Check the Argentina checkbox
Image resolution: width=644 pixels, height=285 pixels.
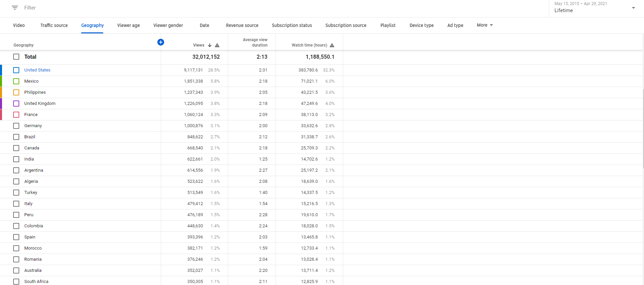(x=16, y=170)
